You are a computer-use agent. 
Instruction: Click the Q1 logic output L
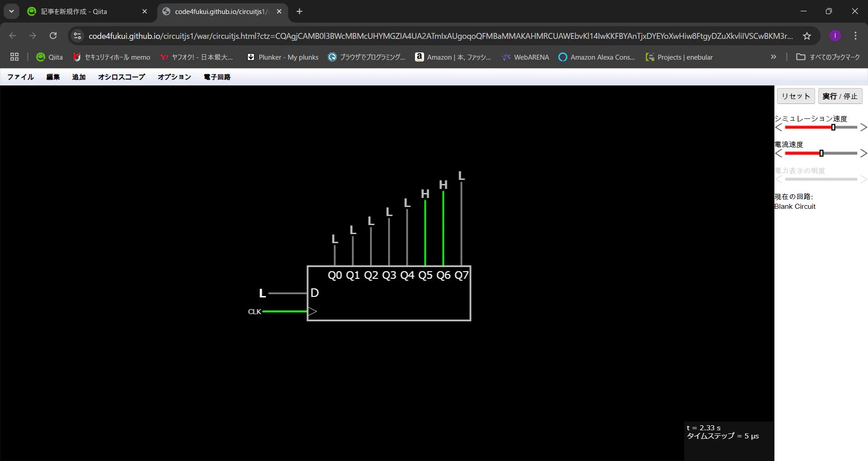point(353,230)
